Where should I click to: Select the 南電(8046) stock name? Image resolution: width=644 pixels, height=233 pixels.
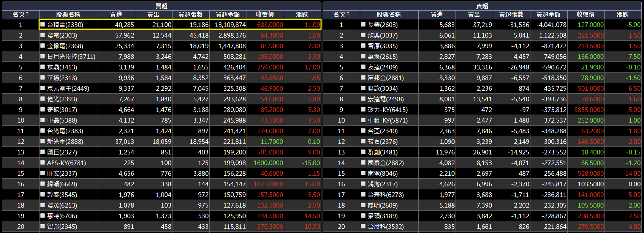tap(383, 173)
